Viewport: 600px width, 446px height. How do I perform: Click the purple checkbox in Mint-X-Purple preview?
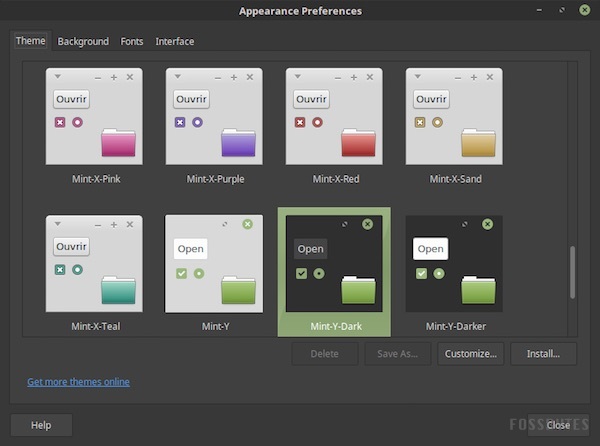180,122
